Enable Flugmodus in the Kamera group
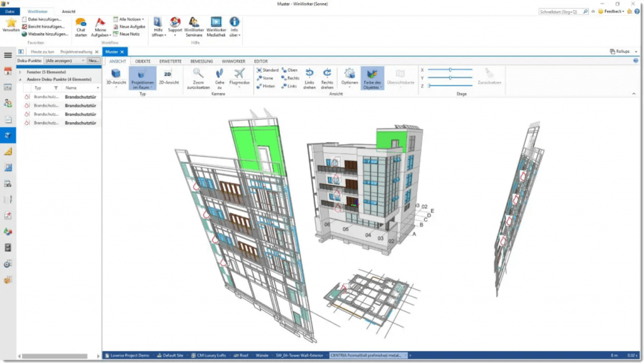 click(239, 75)
